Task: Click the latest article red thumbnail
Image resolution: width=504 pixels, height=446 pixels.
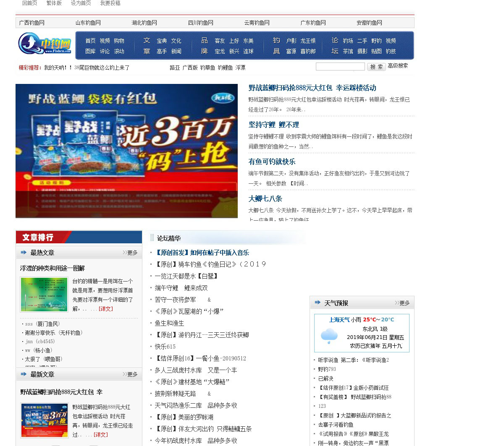Action: pos(44,420)
